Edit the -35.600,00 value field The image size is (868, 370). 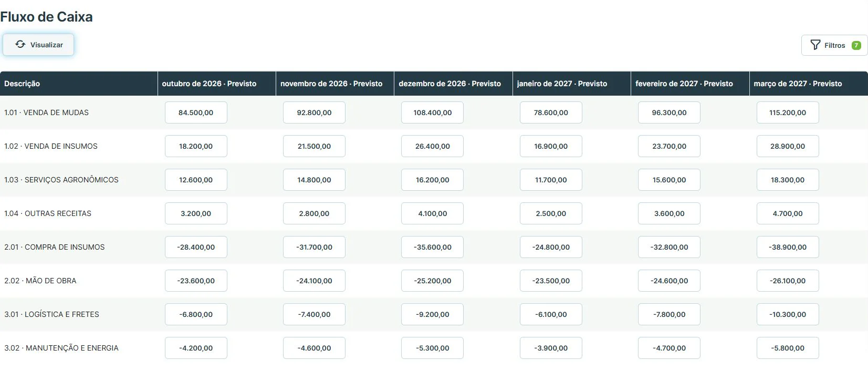click(x=432, y=247)
